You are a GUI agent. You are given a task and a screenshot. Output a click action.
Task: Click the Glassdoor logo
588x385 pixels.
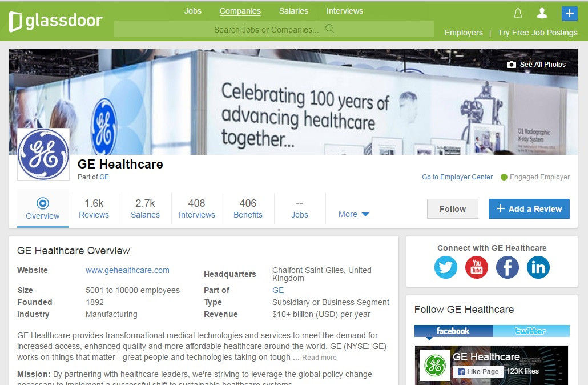click(x=55, y=21)
